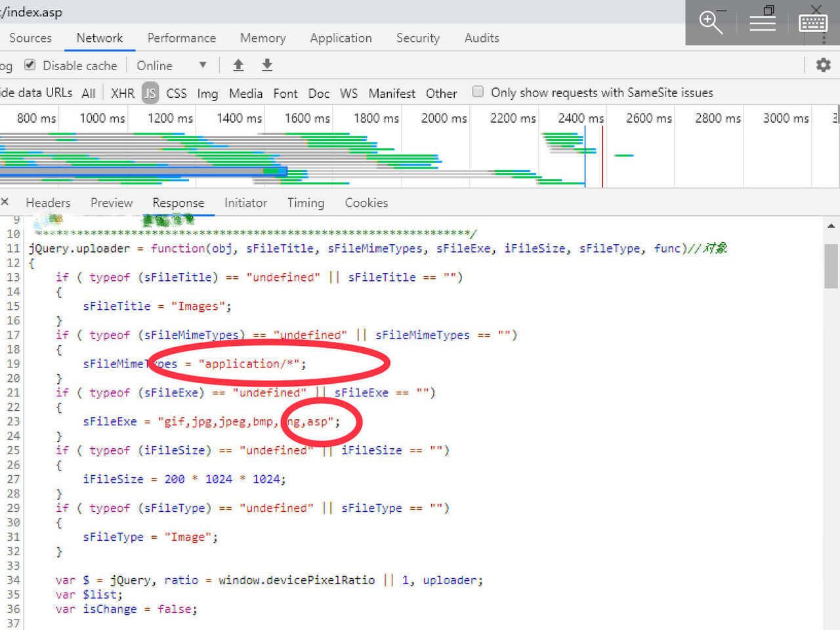Open the Preview tab of request details
The width and height of the screenshot is (840, 630).
(x=112, y=203)
